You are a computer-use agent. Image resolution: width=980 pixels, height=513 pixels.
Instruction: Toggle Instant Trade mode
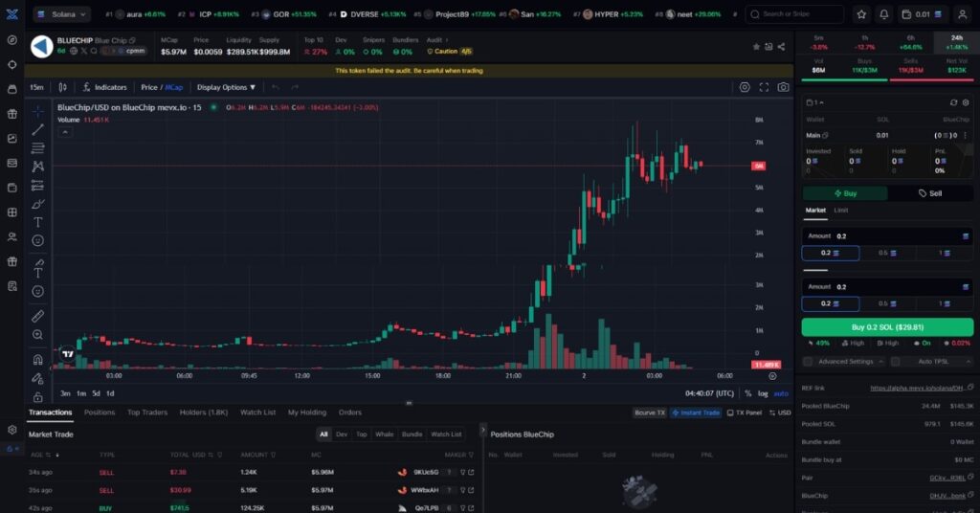[695, 413]
